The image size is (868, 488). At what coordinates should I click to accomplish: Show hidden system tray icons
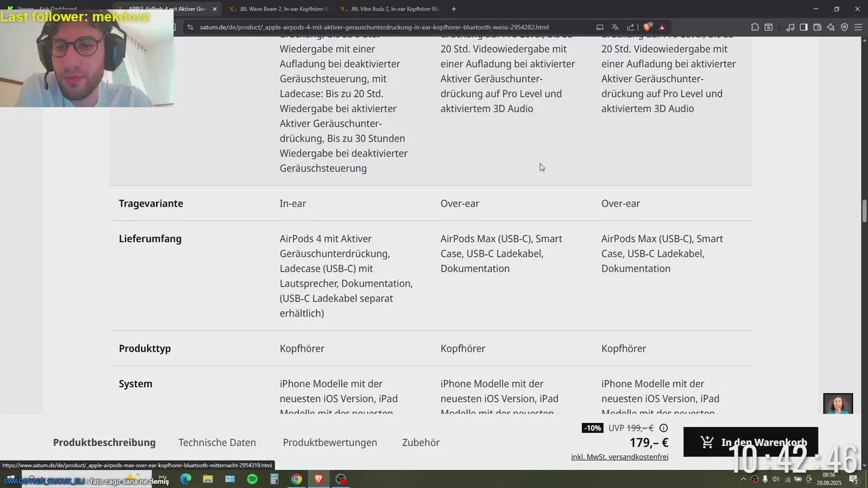[743, 479]
